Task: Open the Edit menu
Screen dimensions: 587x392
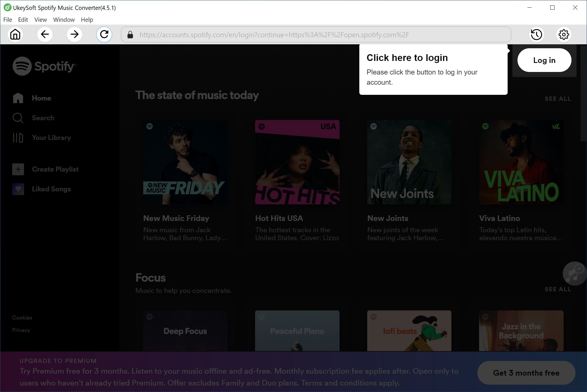Action: [23, 19]
